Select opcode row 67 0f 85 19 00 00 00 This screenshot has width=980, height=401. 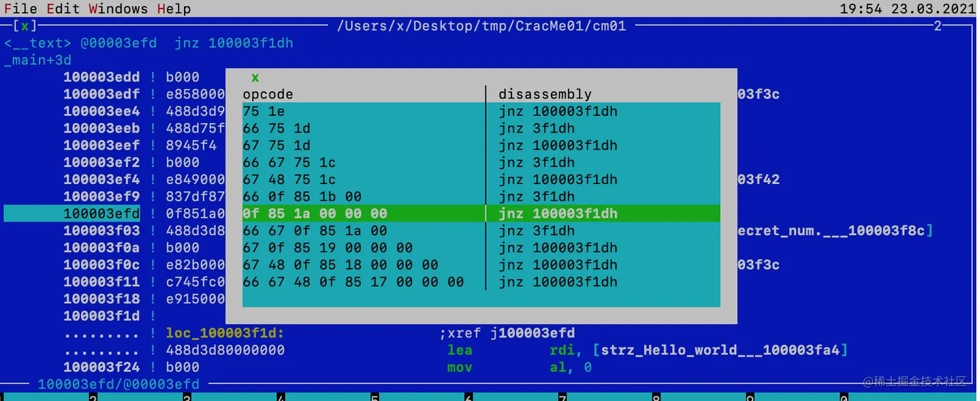pyautogui.click(x=481, y=247)
